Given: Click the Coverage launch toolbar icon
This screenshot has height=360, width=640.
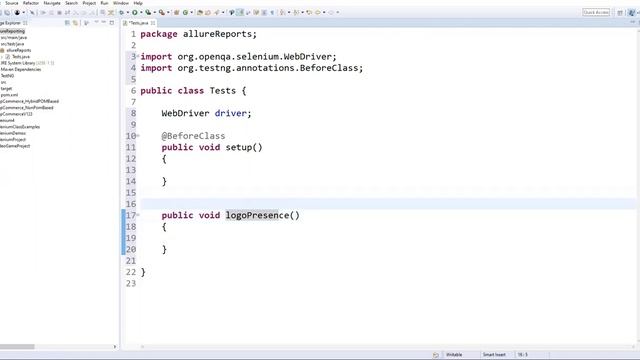Looking at the screenshot, I should 148,12.
